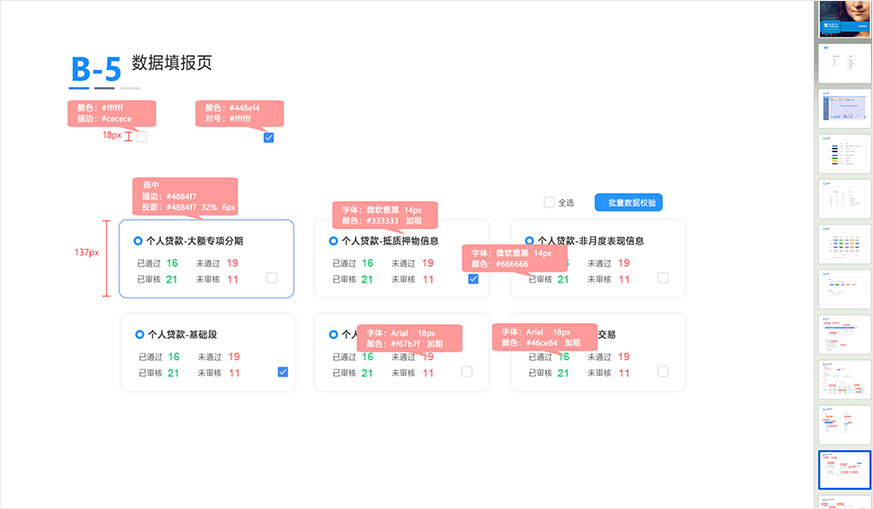Tick the checkbox on 个人贷款-大额专项分期 card
The height and width of the screenshot is (509, 873).
(271, 278)
